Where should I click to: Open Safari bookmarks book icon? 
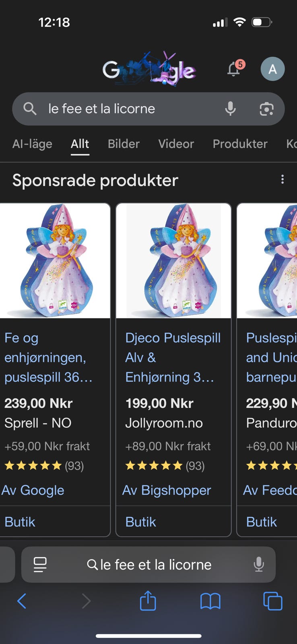(x=210, y=601)
